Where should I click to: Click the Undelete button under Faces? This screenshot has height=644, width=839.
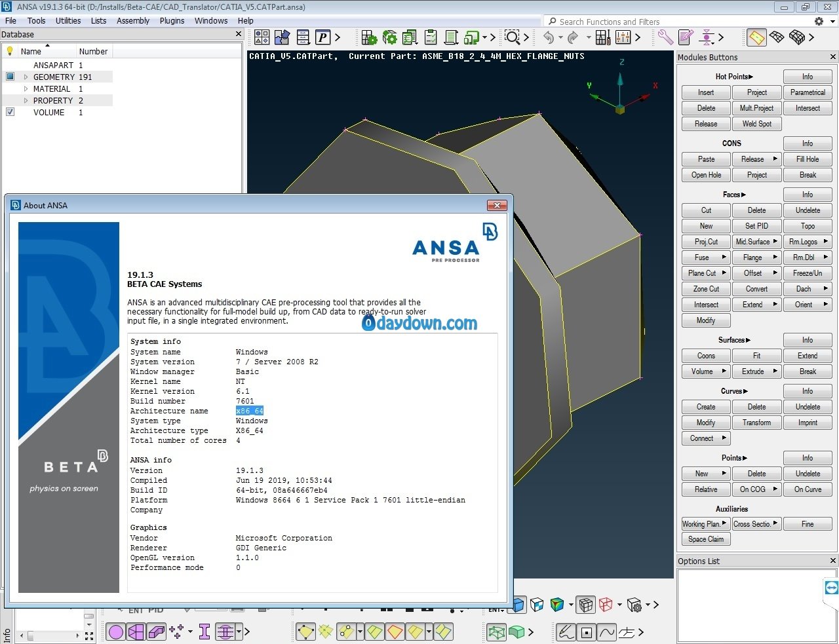pyautogui.click(x=808, y=210)
